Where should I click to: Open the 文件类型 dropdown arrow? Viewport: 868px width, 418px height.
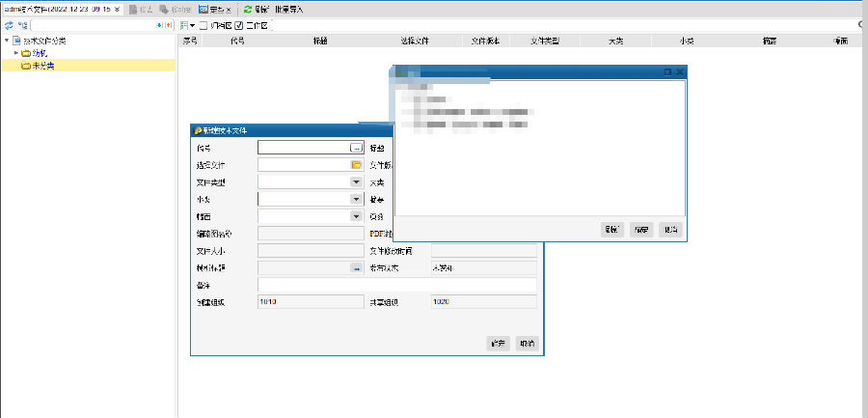click(356, 181)
